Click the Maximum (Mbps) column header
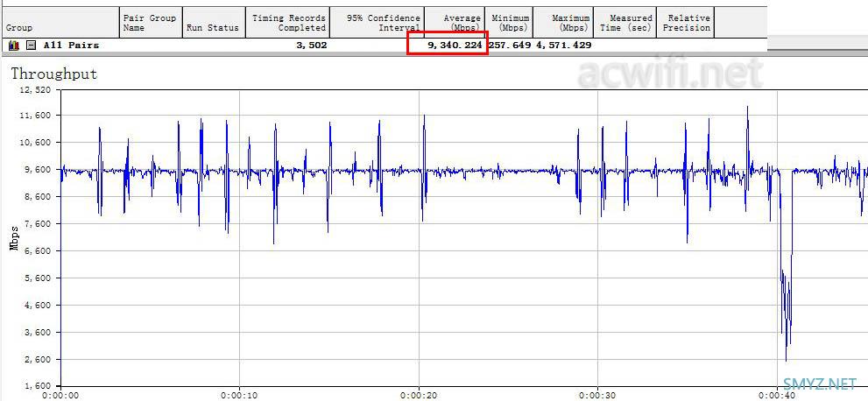Image resolution: width=868 pixels, height=401 pixels. point(563,22)
